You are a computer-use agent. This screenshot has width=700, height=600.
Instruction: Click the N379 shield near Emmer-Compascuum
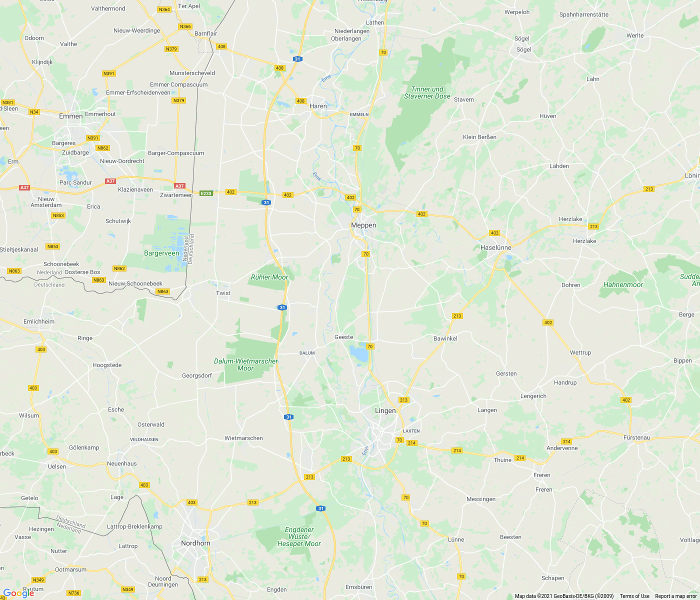pyautogui.click(x=178, y=100)
